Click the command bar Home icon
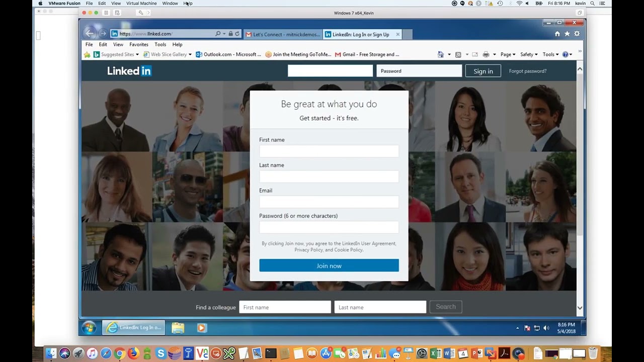 [441, 54]
